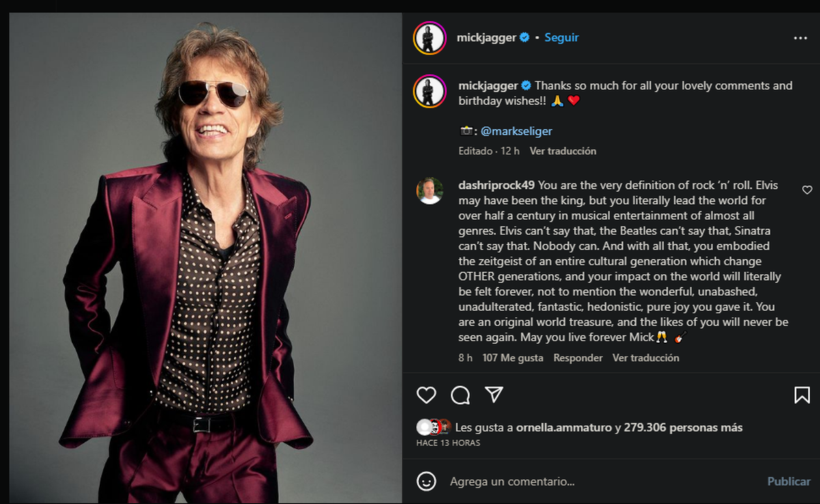The width and height of the screenshot is (820, 504).
Task: Open comments via the speech bubble icon
Action: tap(460, 395)
